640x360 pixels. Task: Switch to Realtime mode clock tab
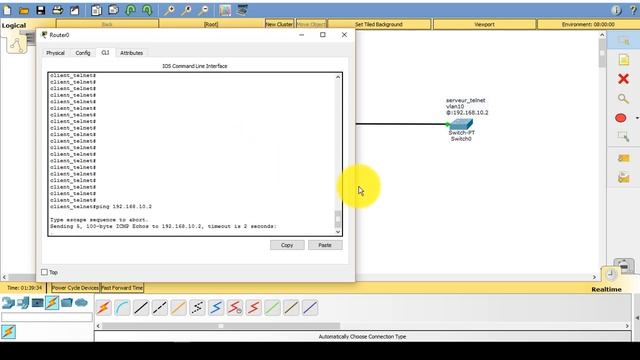[611, 275]
